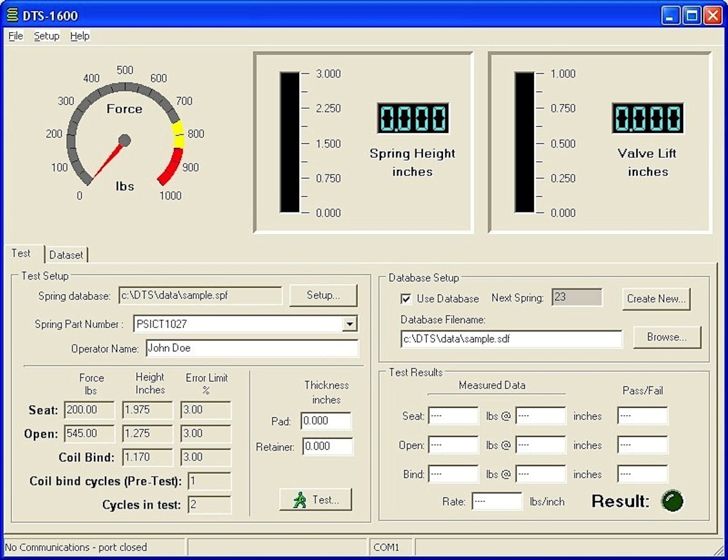Click the Spring Height digital readout
728x560 pixels.
413,118
